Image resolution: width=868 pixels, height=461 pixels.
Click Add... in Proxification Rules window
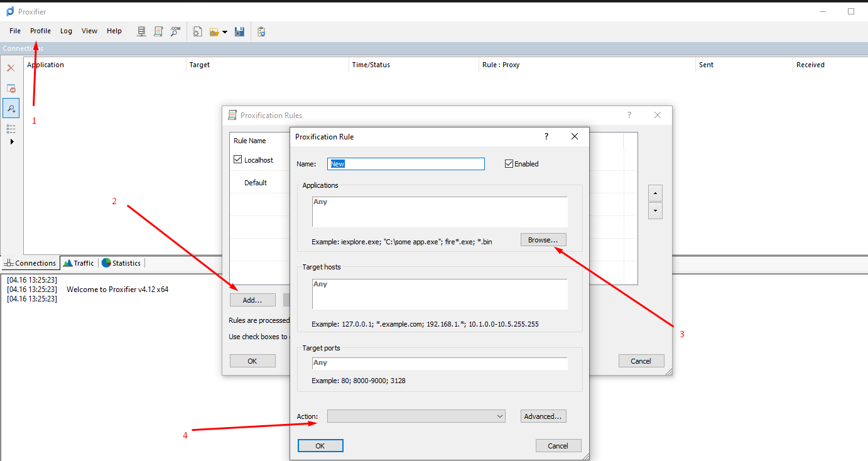tap(252, 300)
